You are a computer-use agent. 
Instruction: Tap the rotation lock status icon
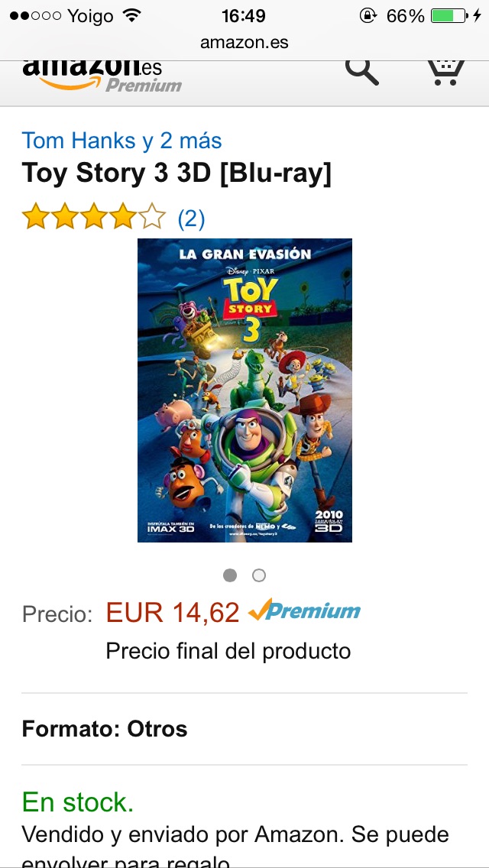pos(368,15)
